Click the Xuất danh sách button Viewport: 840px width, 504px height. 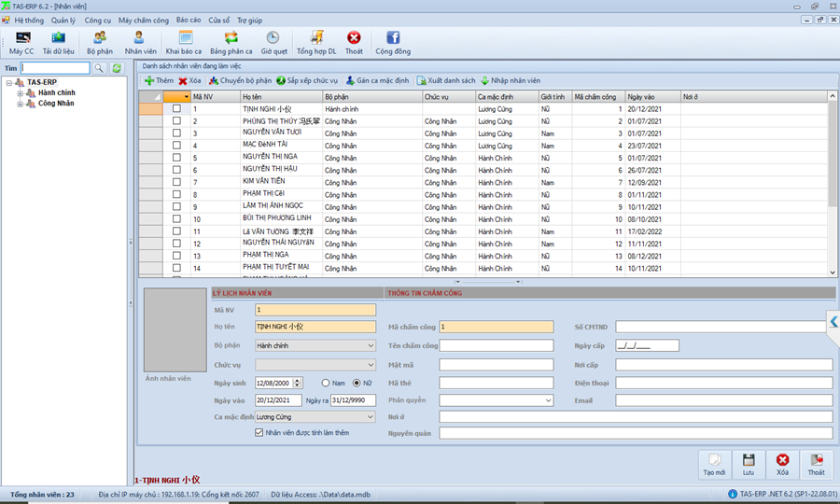[446, 81]
